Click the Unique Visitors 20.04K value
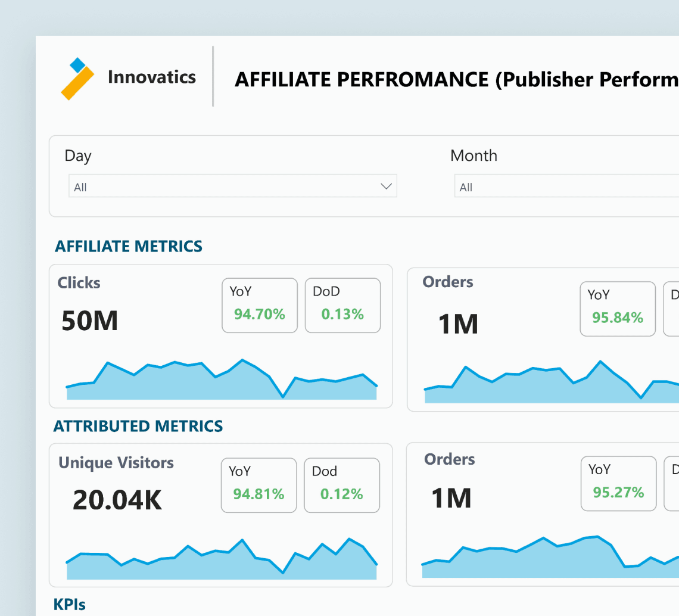Screen dimensions: 679x616 point(117,500)
